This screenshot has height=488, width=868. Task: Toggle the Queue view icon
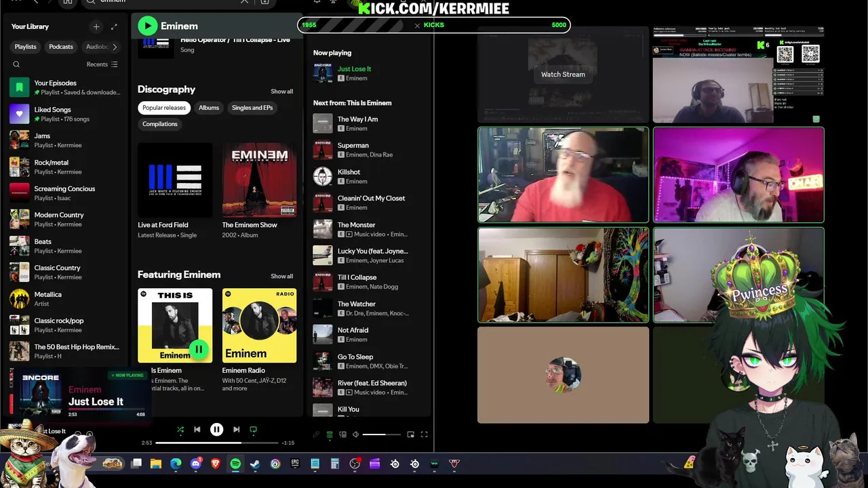330,434
